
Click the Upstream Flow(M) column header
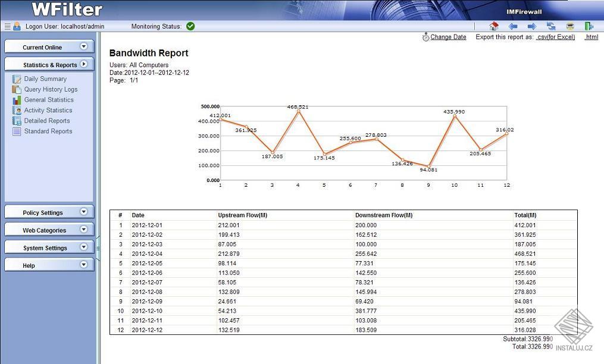[243, 215]
